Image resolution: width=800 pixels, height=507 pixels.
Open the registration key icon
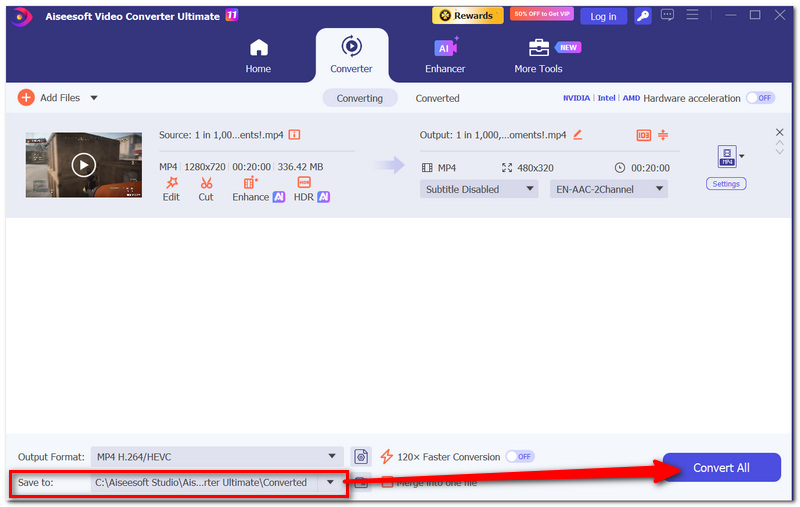(643, 16)
